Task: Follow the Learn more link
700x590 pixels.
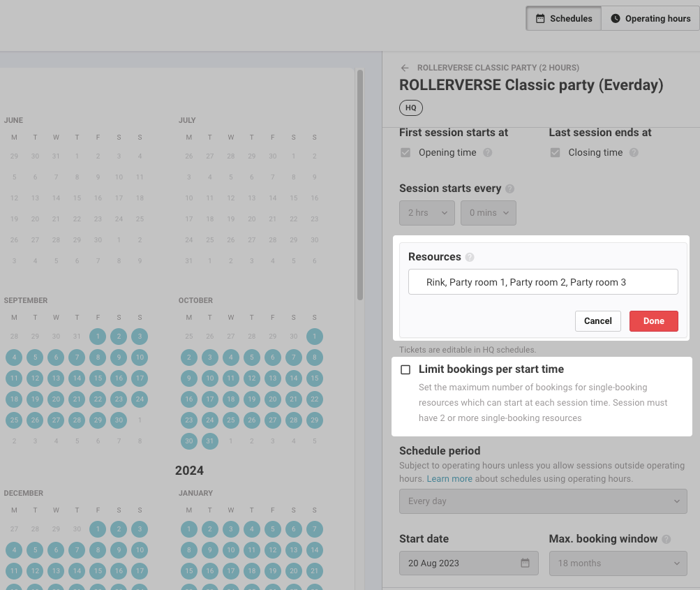Action: tap(449, 479)
